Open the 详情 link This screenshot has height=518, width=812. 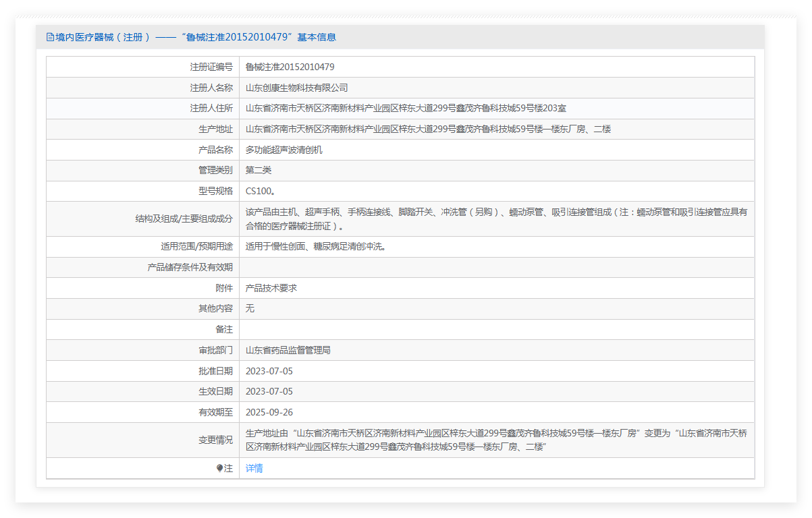(x=254, y=468)
